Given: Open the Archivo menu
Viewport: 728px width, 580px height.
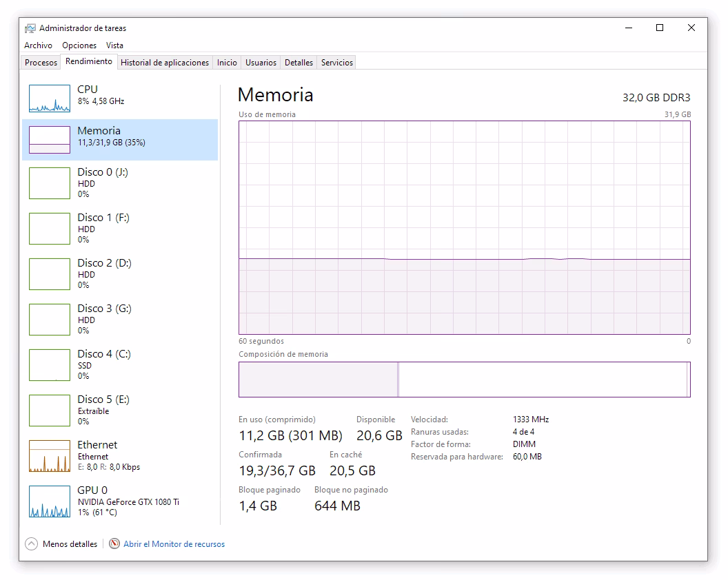Looking at the screenshot, I should coord(38,45).
